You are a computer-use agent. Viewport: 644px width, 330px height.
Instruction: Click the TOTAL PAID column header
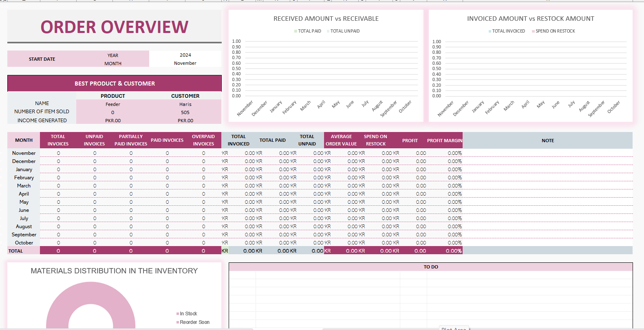pyautogui.click(x=273, y=140)
